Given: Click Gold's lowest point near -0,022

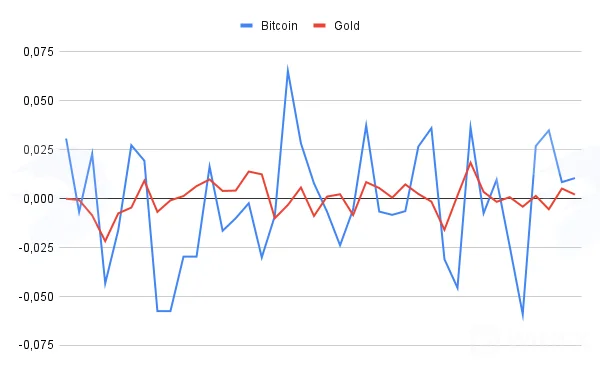Looking at the screenshot, I should pyautogui.click(x=105, y=241).
